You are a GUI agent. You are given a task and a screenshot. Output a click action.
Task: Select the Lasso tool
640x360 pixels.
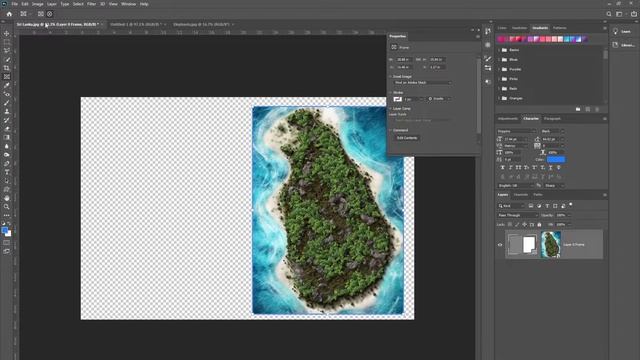point(7,51)
